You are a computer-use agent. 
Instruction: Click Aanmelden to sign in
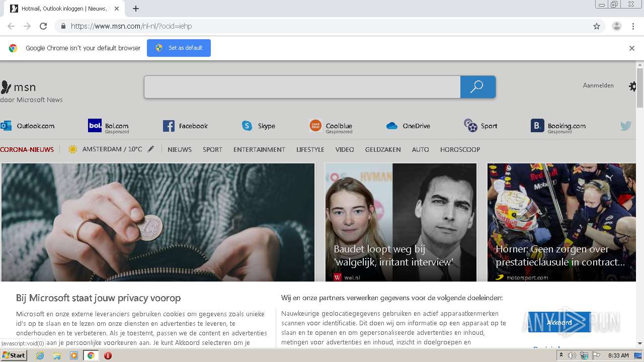[x=598, y=85]
